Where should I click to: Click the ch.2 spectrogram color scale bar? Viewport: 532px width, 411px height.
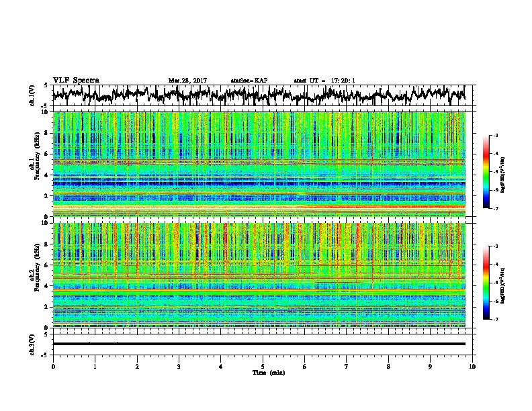tap(486, 283)
